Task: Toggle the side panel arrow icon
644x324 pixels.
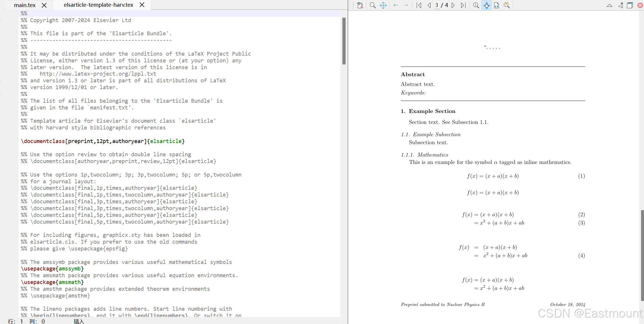Action: coord(620,5)
